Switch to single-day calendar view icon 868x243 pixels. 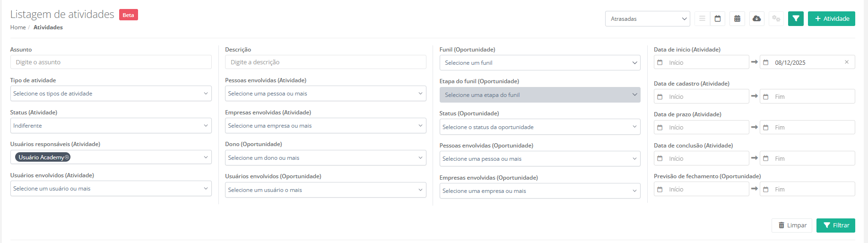point(718,19)
